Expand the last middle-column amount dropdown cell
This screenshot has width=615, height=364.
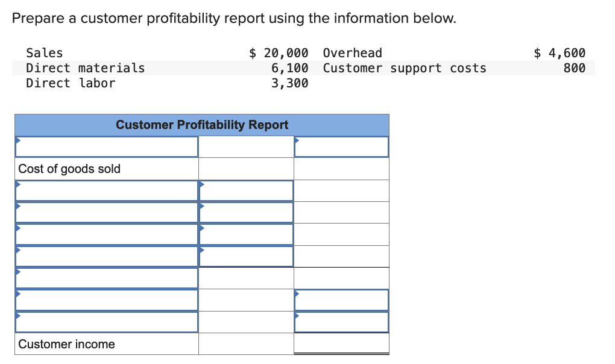pyautogui.click(x=245, y=256)
